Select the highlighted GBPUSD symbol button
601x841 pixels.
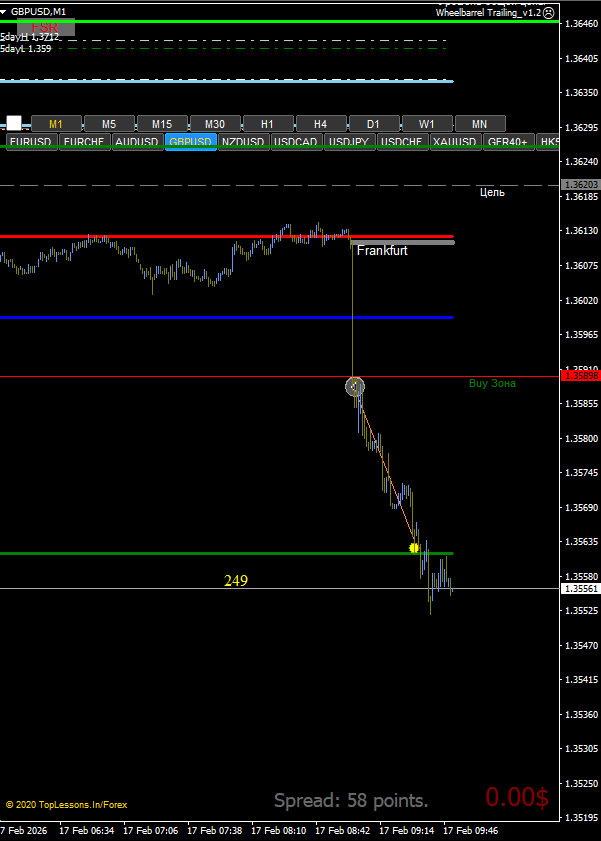click(190, 142)
